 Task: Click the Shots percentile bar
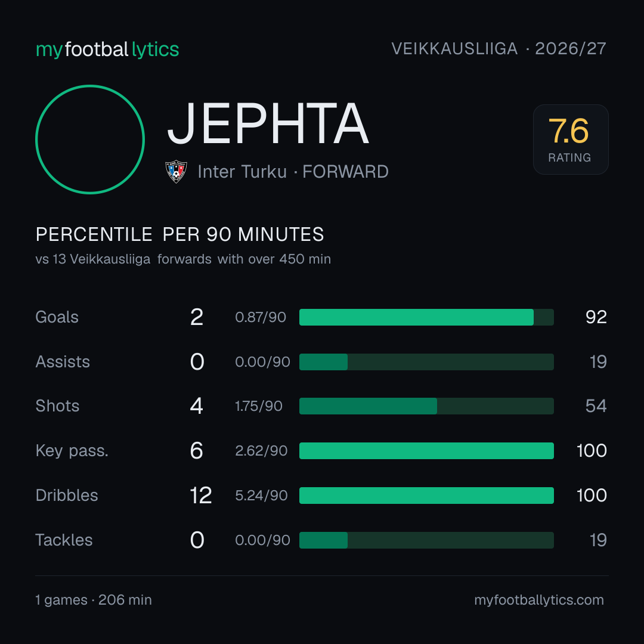coord(426,406)
